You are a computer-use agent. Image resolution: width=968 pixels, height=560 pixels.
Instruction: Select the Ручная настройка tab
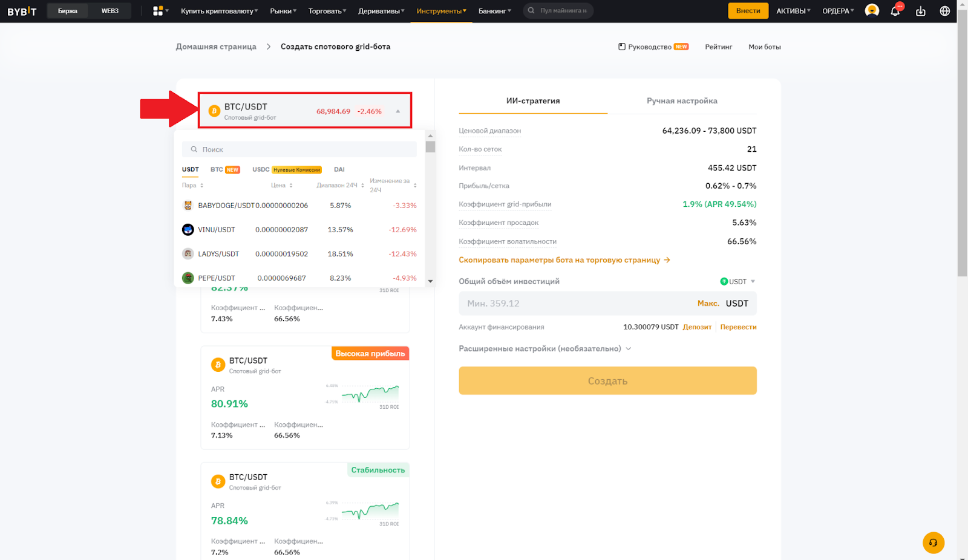[x=682, y=101]
